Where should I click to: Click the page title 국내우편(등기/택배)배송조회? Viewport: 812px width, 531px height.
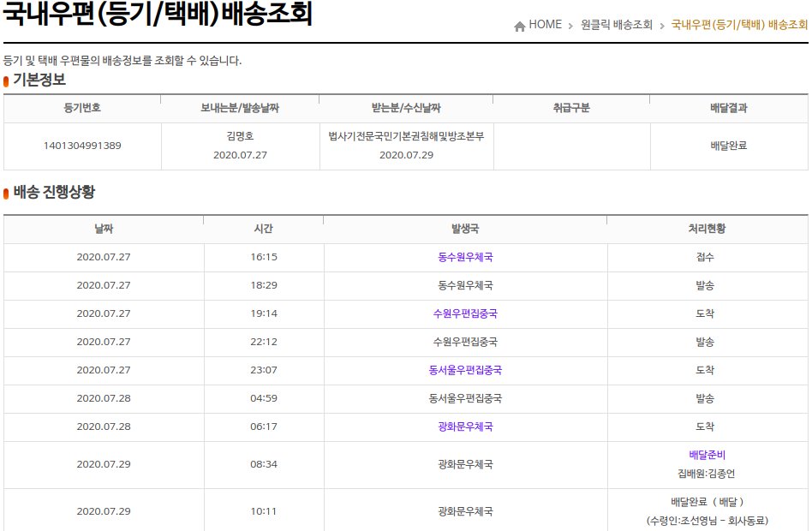point(158,15)
